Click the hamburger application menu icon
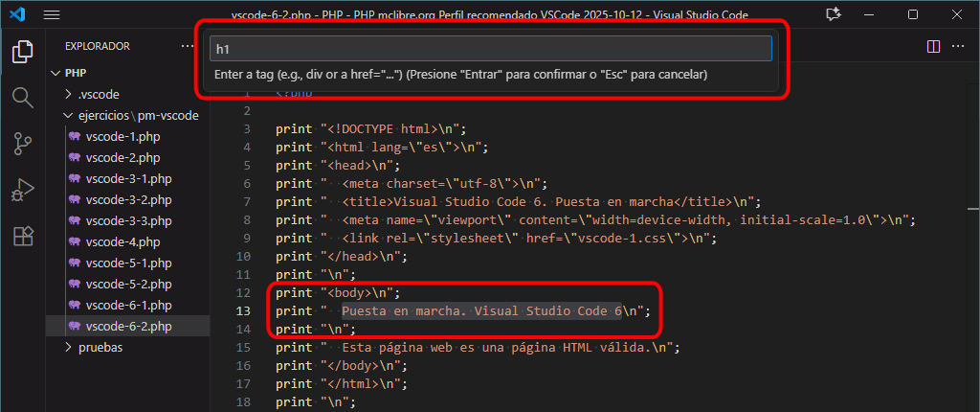980x412 pixels. pyautogui.click(x=52, y=15)
